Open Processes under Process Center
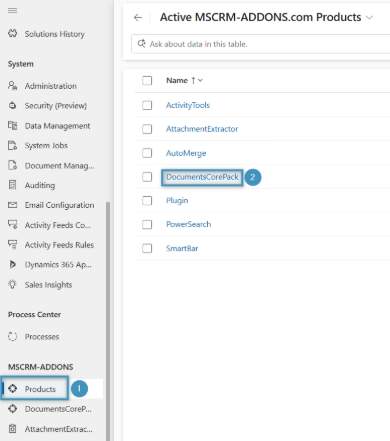The height and width of the screenshot is (441, 390). click(x=42, y=337)
